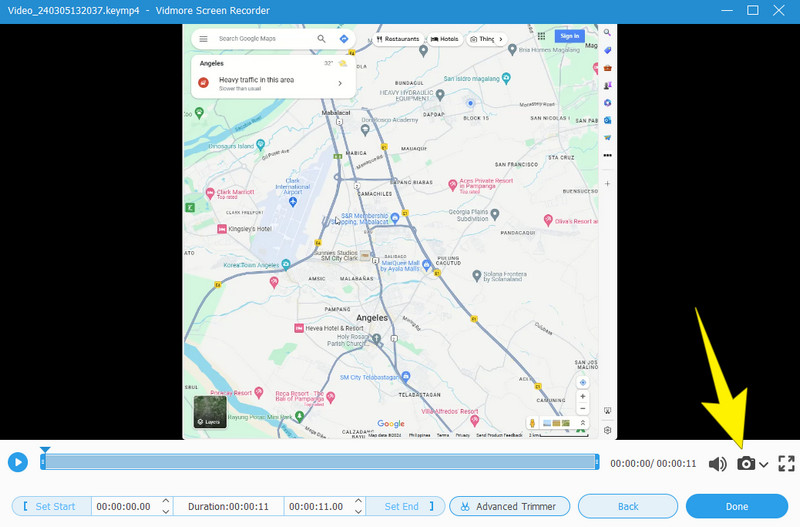
Task: Zoom in map with plus button
Action: [583, 396]
